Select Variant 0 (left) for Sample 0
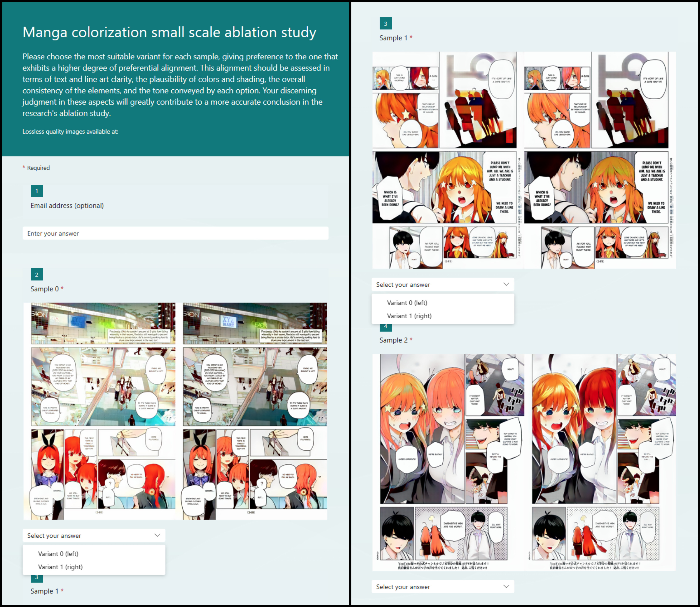Screen dimensions: 700x607 [x=58, y=554]
